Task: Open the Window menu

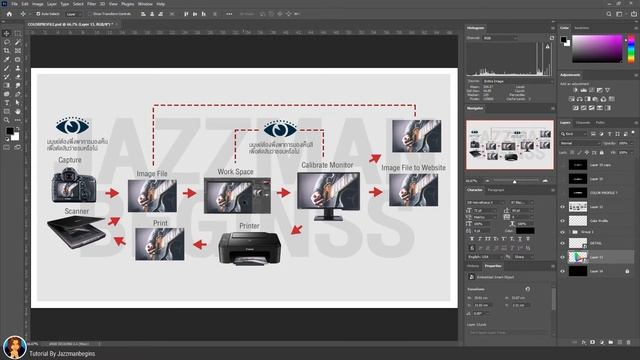Action: (145, 4)
